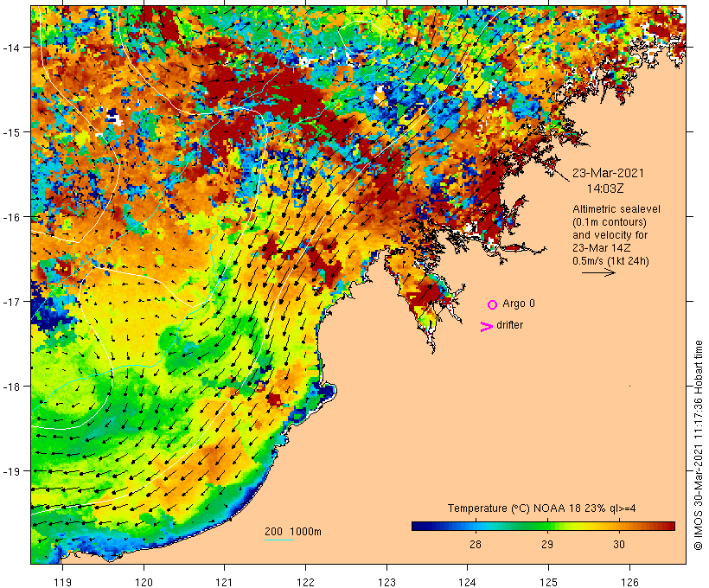The width and height of the screenshot is (709, 588).
Task: Click the latitude -18 axis label
Action: 10,387
